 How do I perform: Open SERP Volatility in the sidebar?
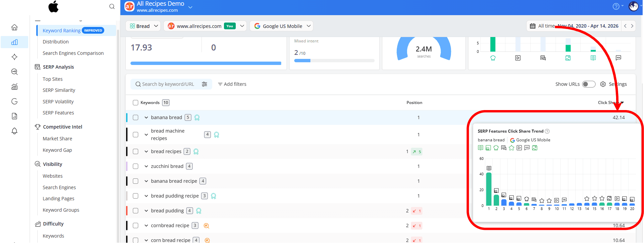(58, 102)
